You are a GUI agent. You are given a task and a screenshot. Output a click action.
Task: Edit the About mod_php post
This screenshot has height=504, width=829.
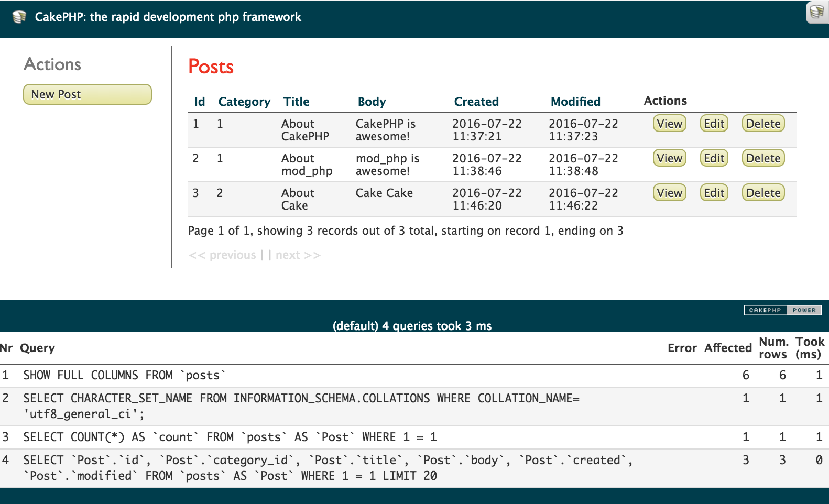[x=714, y=158]
